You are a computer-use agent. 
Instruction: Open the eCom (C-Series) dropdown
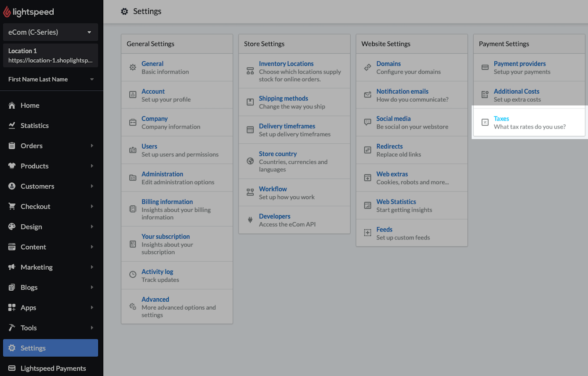(x=50, y=32)
